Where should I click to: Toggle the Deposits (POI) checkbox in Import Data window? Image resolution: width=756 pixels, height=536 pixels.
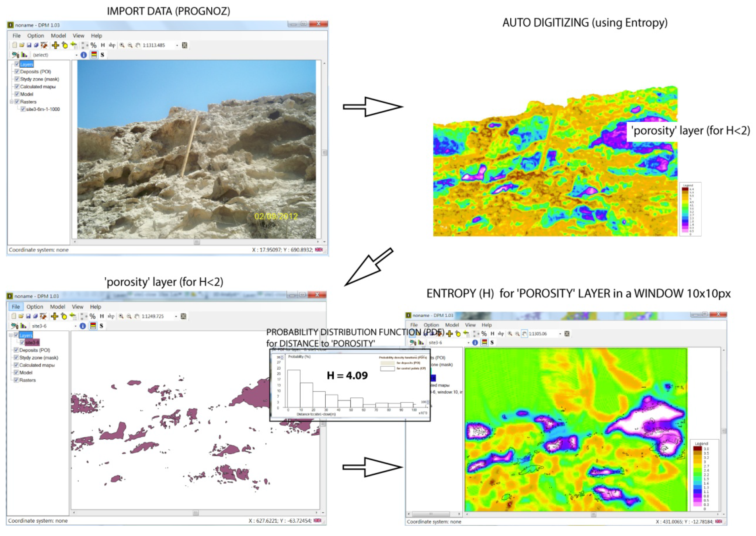click(x=17, y=72)
